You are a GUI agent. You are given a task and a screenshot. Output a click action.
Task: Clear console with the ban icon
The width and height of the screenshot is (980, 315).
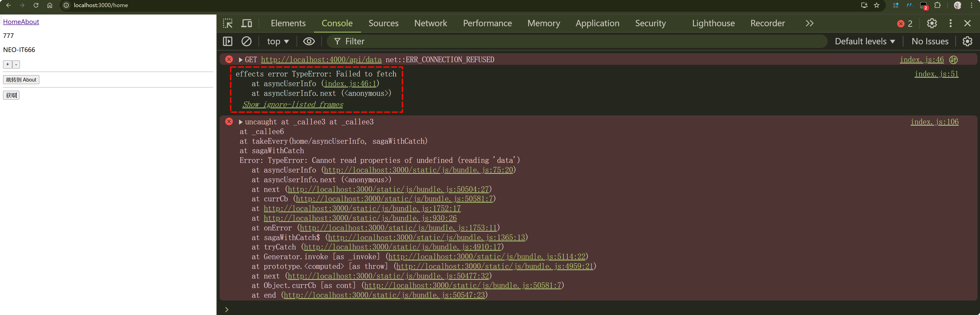[247, 42]
